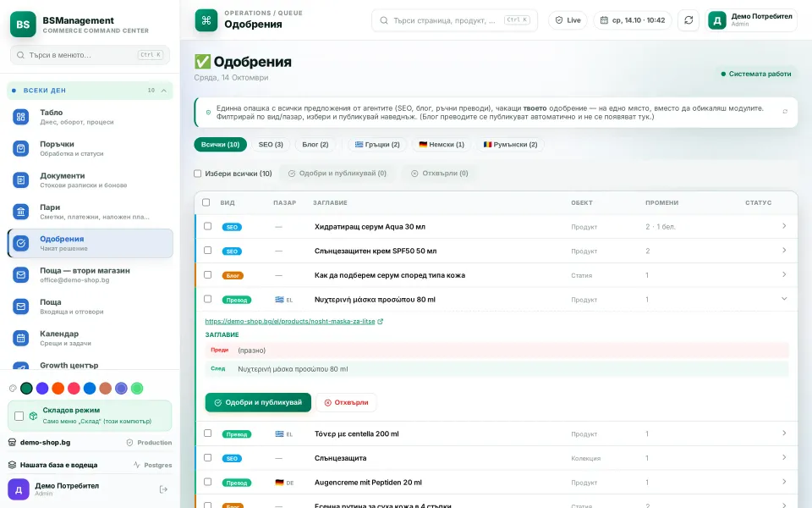Click the refresh icon in top bar

689,20
